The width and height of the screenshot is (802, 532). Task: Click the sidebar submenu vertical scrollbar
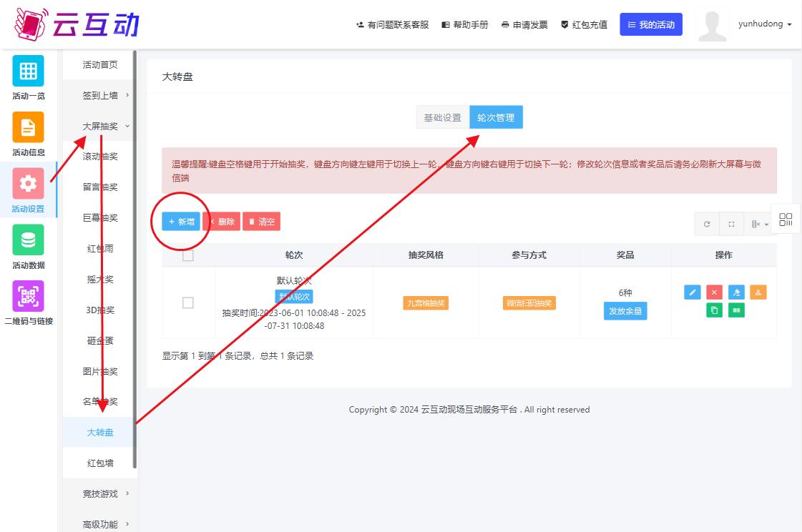click(135, 286)
